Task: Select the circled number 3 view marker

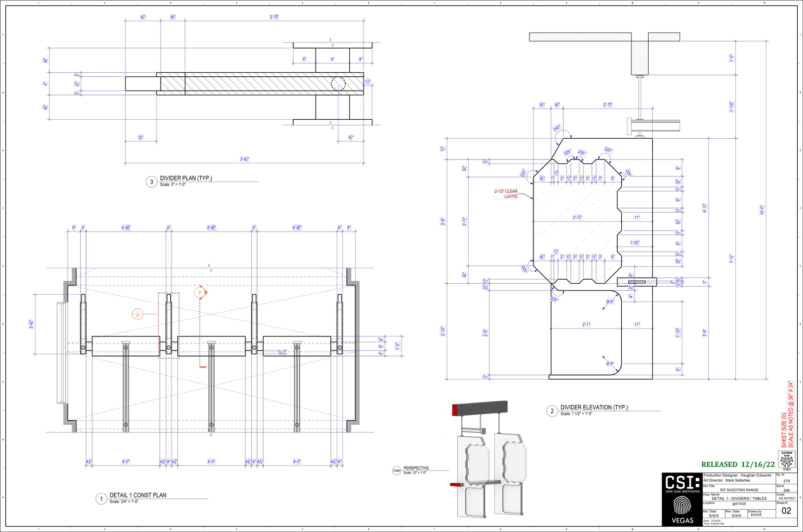Action: 151,182
